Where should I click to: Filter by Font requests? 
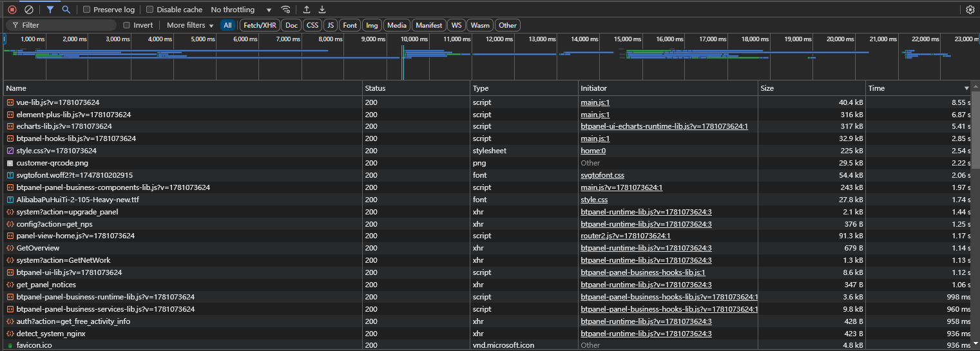pos(350,25)
